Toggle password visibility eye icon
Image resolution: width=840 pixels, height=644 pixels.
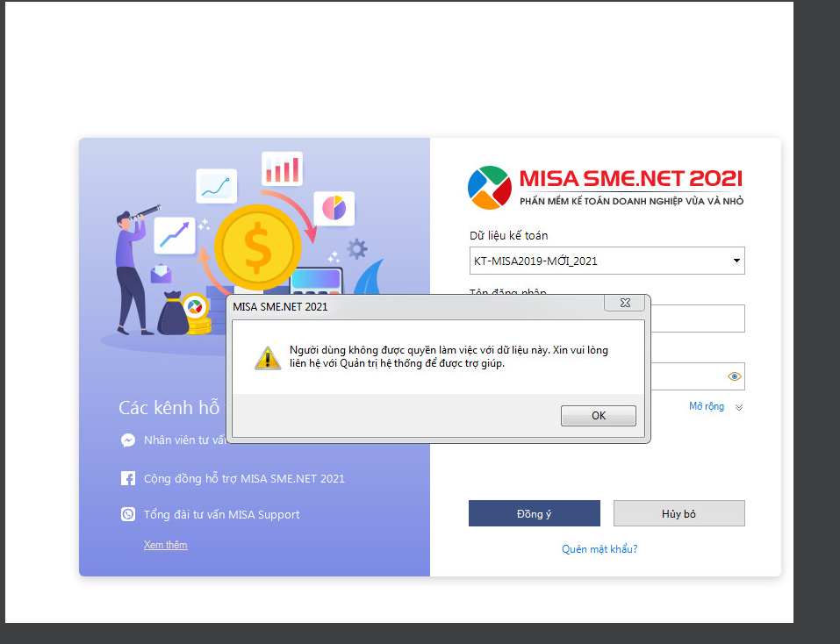[735, 376]
